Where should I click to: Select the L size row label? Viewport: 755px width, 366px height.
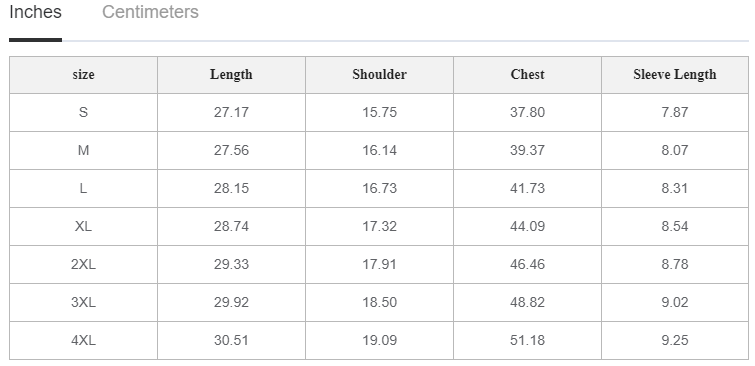[83, 188]
